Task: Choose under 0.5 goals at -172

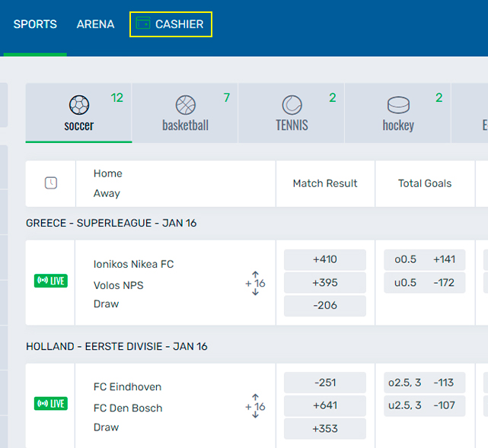Action: point(424,283)
